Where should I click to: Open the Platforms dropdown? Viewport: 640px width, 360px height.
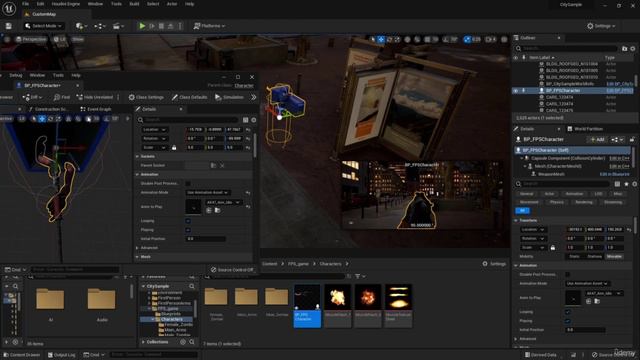pos(209,26)
